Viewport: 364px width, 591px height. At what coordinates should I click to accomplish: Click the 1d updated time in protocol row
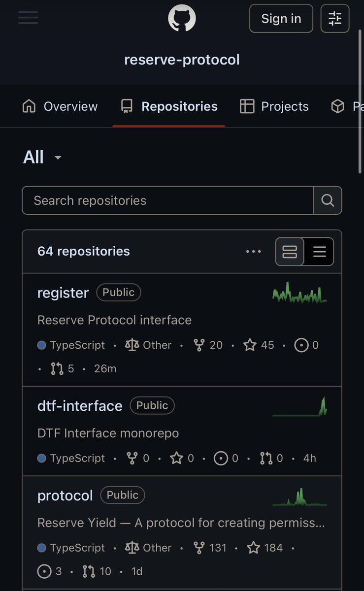point(136,571)
